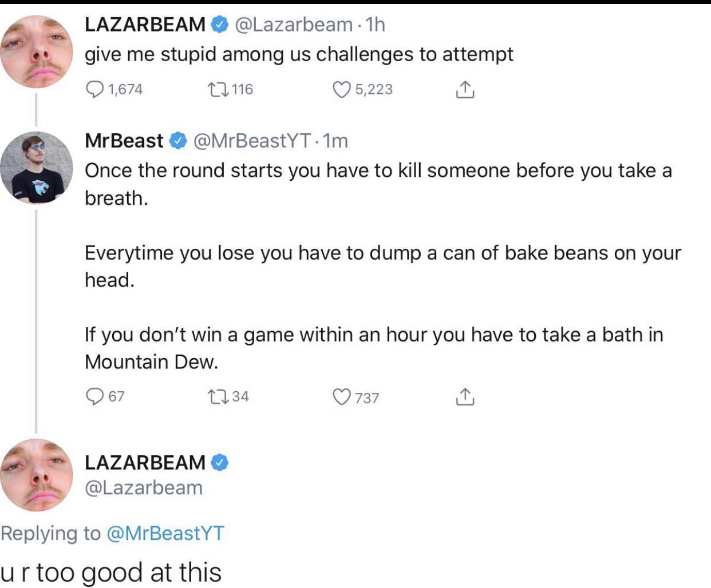Click MrBeast's verified badge

(177, 141)
